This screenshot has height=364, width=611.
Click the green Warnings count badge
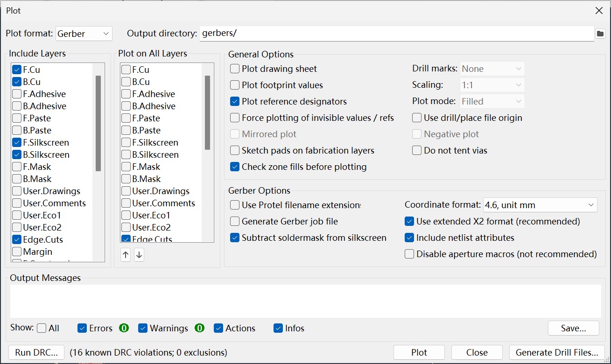pos(199,328)
